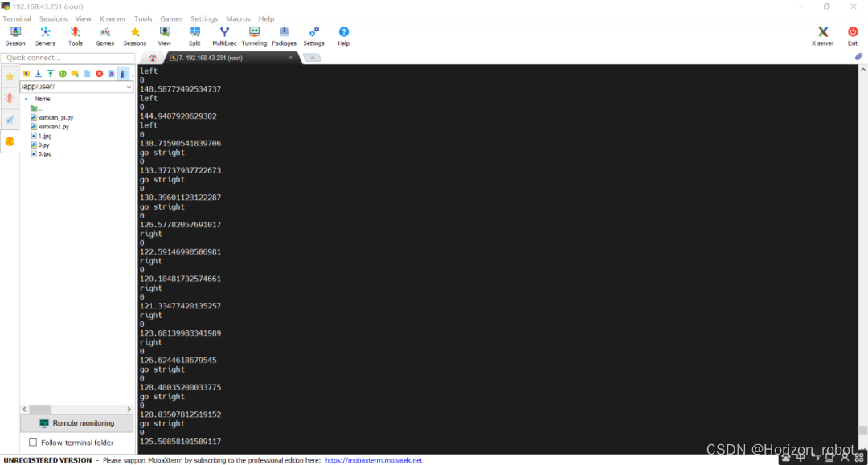This screenshot has height=465, width=868.
Task: Select the '..' parent directory entry
Action: (36, 108)
